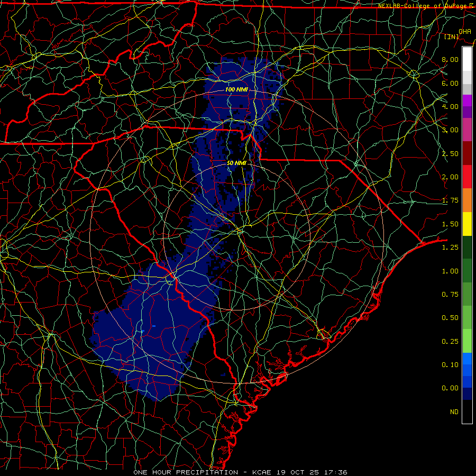Screen dimensions: 476x476
Task: Select the 1.00 legend label
Action: coord(450,271)
